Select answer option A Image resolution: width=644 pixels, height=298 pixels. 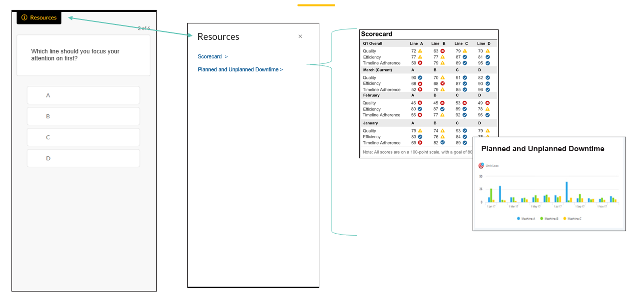click(83, 95)
